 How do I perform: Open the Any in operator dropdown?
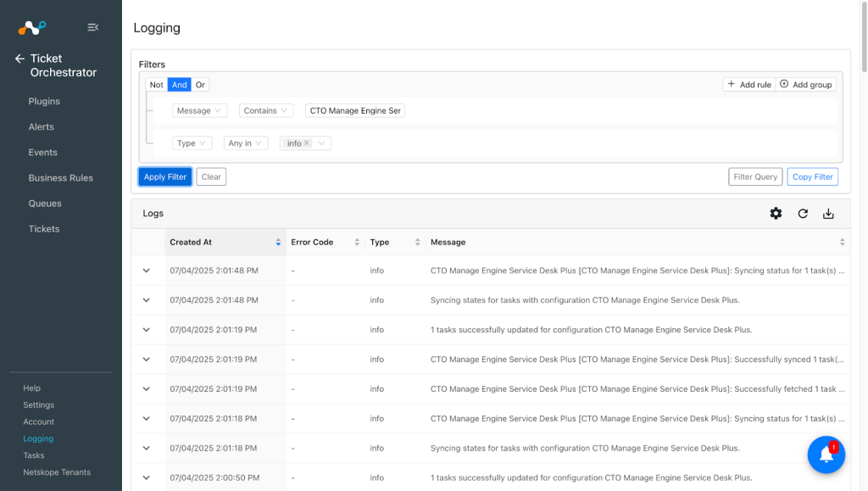point(245,142)
